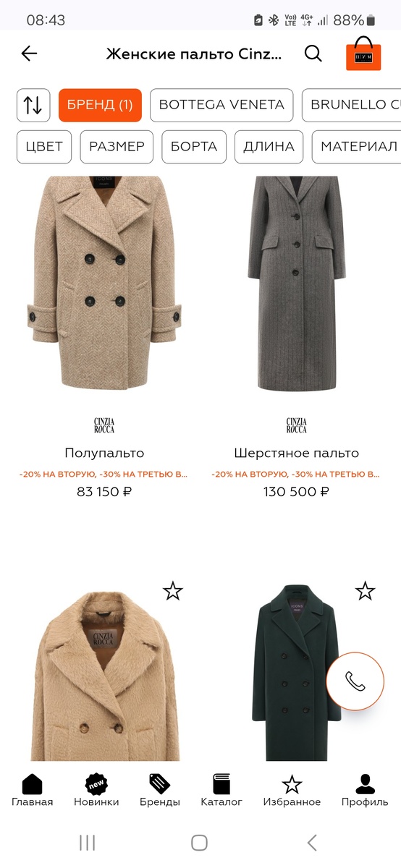Favorite the beige fur coat star
Viewport: 401px width, 868px height.
pos(173,591)
